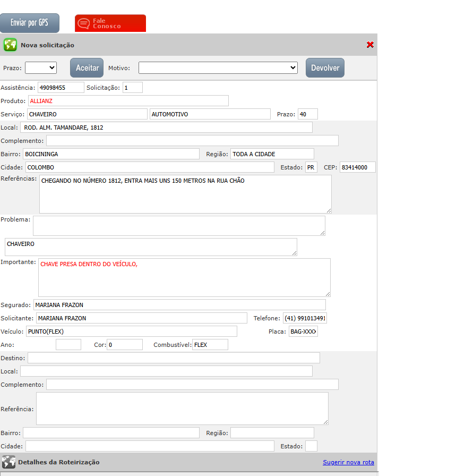
Task: Click the destination Local input field
Action: [x=167, y=371]
